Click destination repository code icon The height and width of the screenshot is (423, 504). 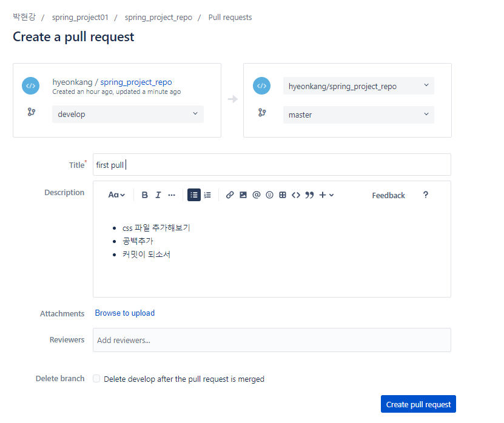pos(261,86)
